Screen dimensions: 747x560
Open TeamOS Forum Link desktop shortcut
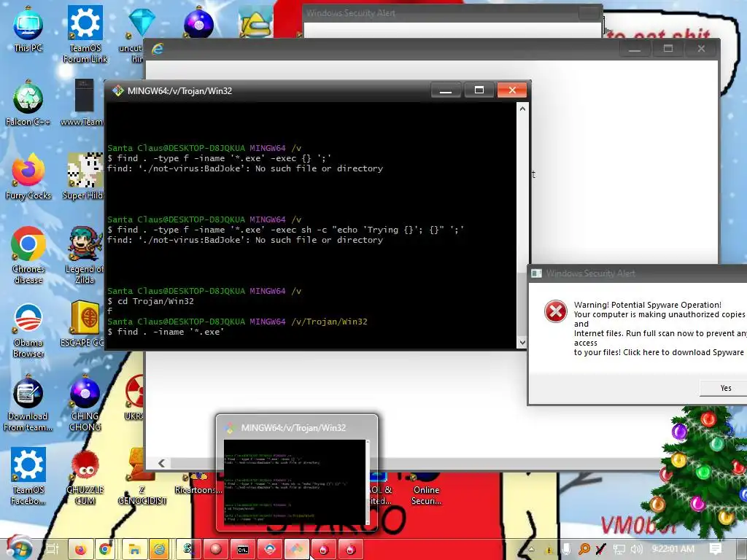(85, 34)
